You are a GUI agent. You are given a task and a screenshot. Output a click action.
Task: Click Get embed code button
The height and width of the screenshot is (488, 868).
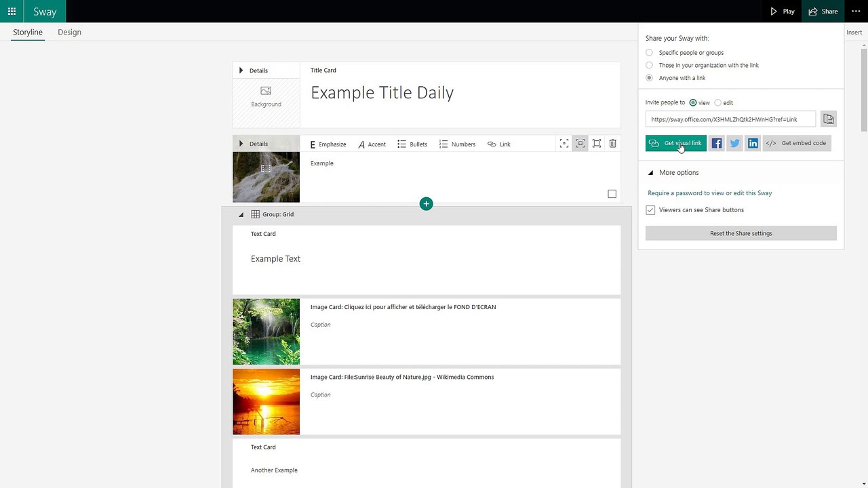point(796,143)
